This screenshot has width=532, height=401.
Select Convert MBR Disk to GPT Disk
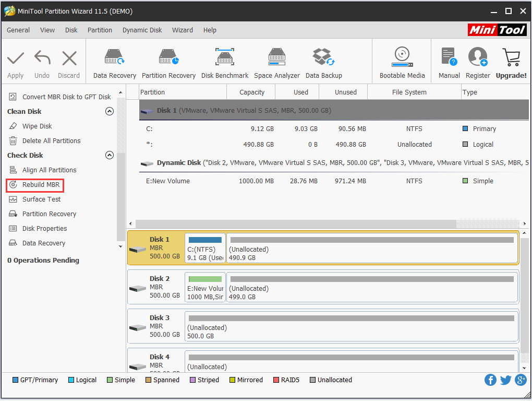[59, 97]
